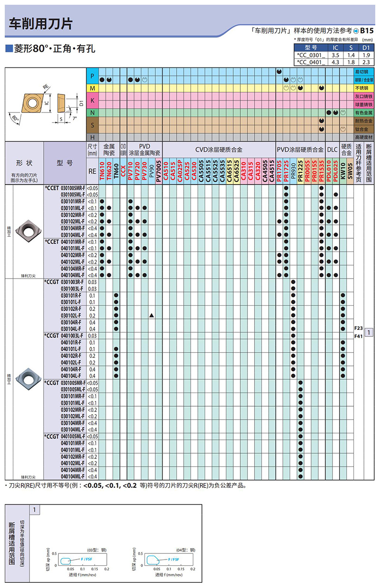Click the CA6525 grade column header

click(237, 171)
